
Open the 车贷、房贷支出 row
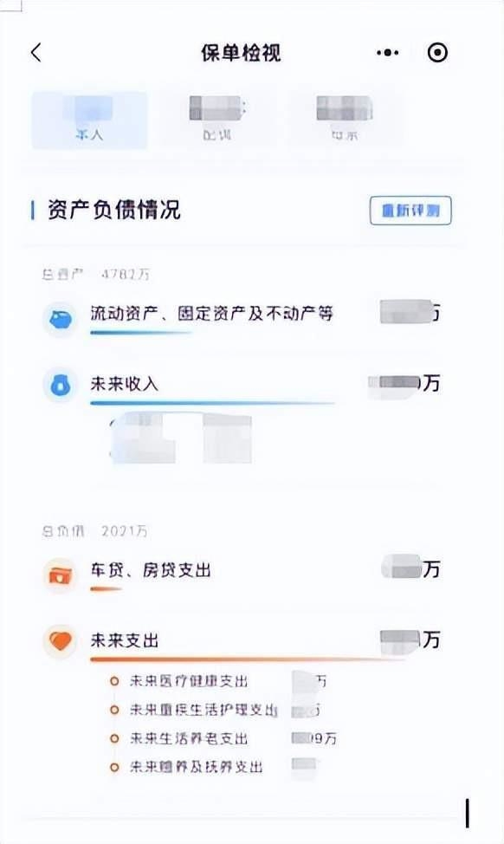pyautogui.click(x=242, y=574)
